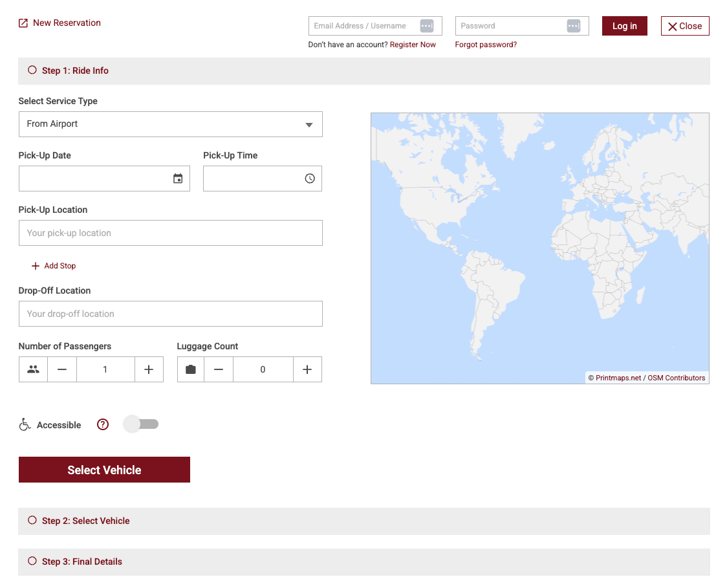Open the Register Now link
The image size is (727, 588).
point(413,45)
